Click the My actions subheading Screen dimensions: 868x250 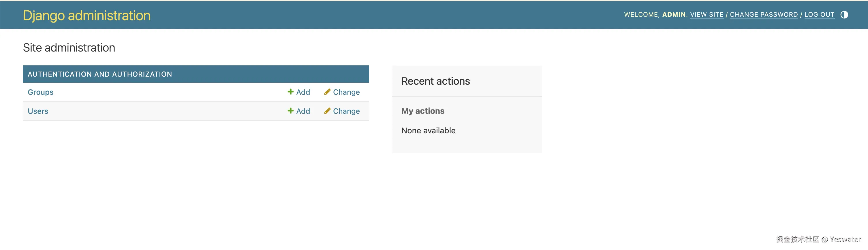(x=422, y=111)
